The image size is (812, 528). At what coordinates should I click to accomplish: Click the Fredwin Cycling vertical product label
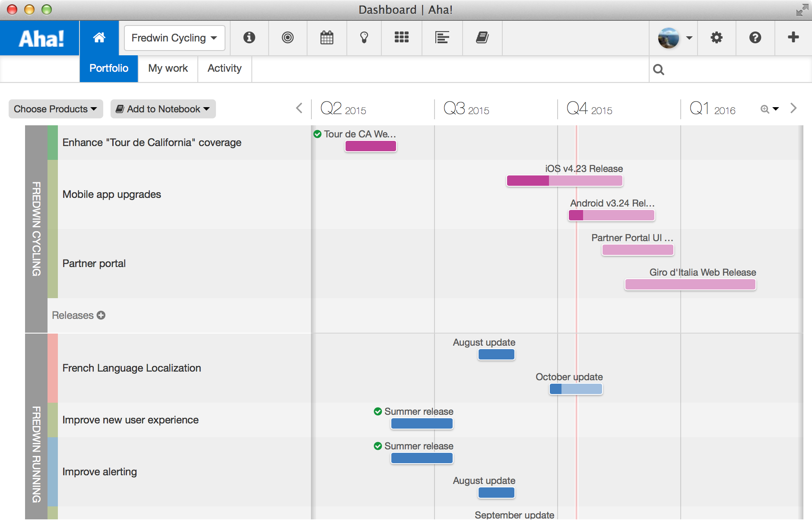click(x=36, y=229)
